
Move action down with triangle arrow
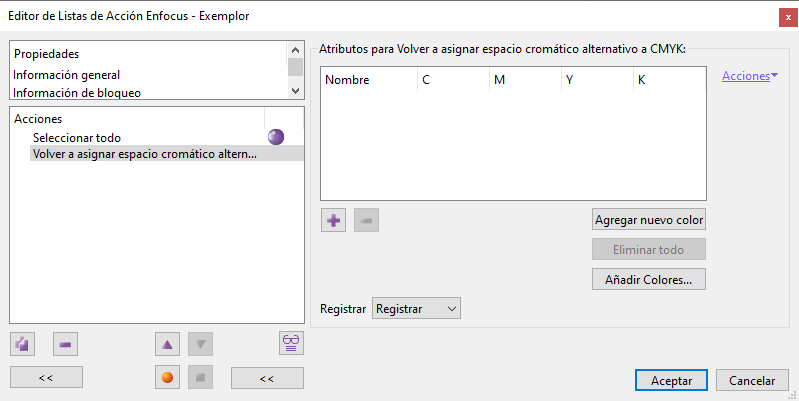pos(200,344)
